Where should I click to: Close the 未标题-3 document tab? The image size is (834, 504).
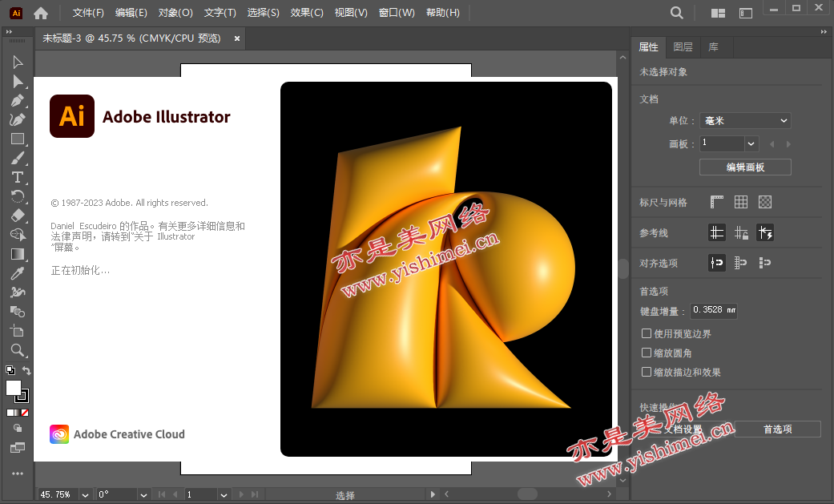pos(236,38)
